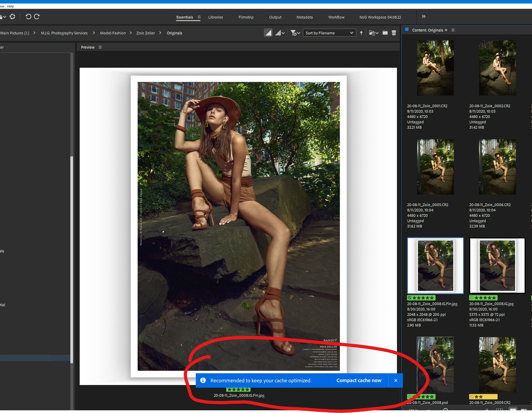Select thumbnail 20-08-11_Zoie_0008.IG.jpg

(x=497, y=266)
